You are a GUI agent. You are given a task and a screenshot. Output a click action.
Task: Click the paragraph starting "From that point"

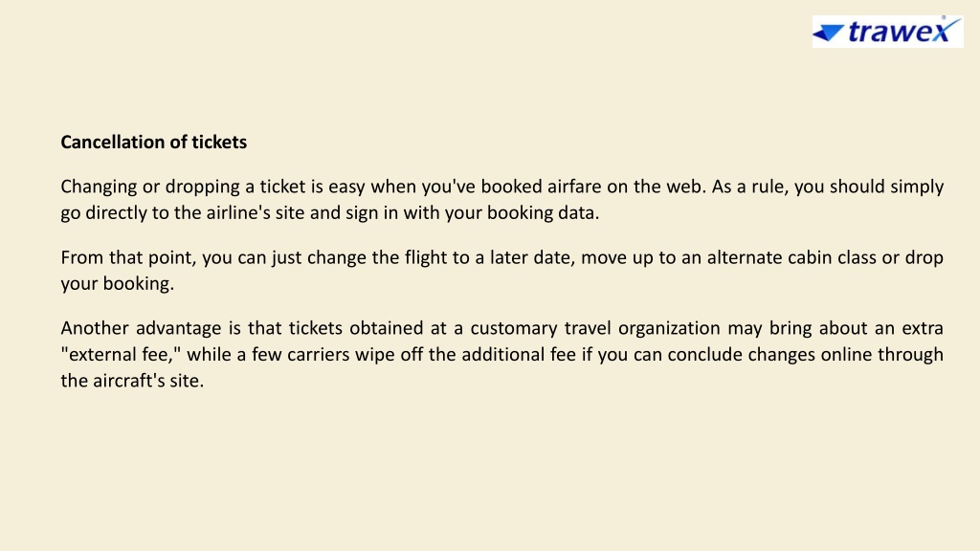pos(501,270)
